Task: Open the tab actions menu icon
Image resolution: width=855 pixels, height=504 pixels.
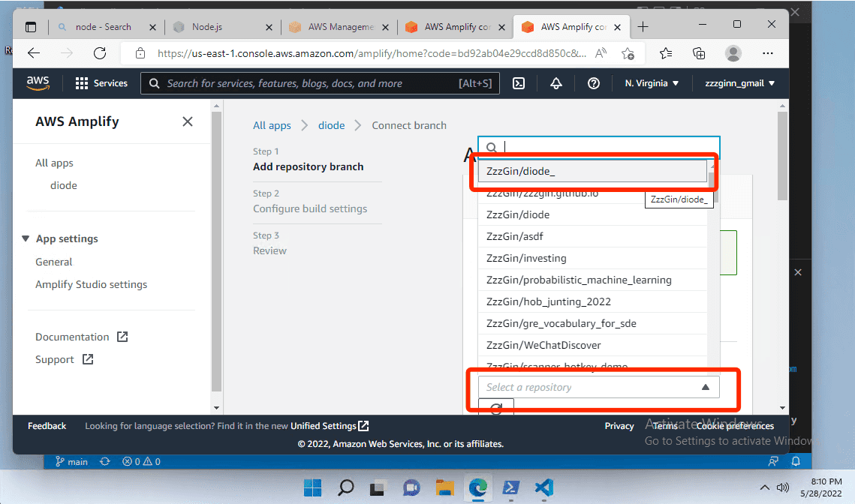Action: tap(31, 27)
